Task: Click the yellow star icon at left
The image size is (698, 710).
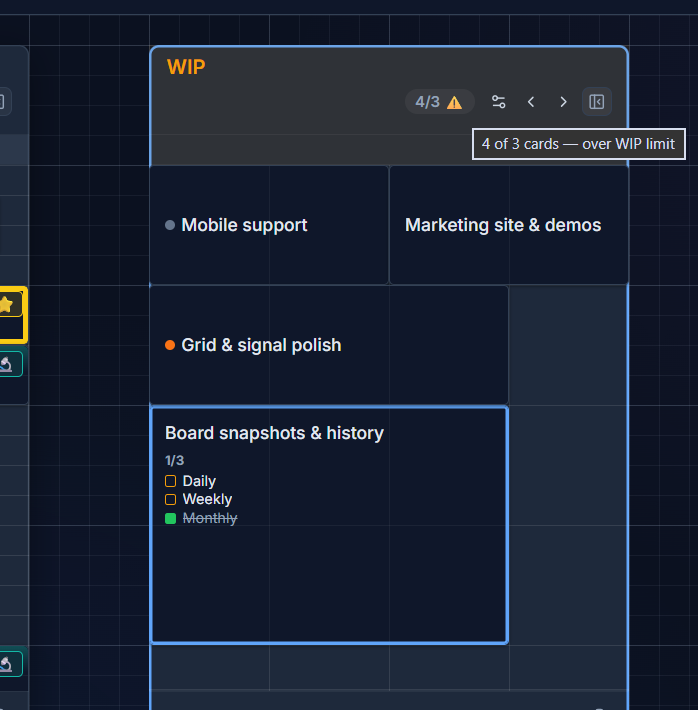Action: pos(6,304)
